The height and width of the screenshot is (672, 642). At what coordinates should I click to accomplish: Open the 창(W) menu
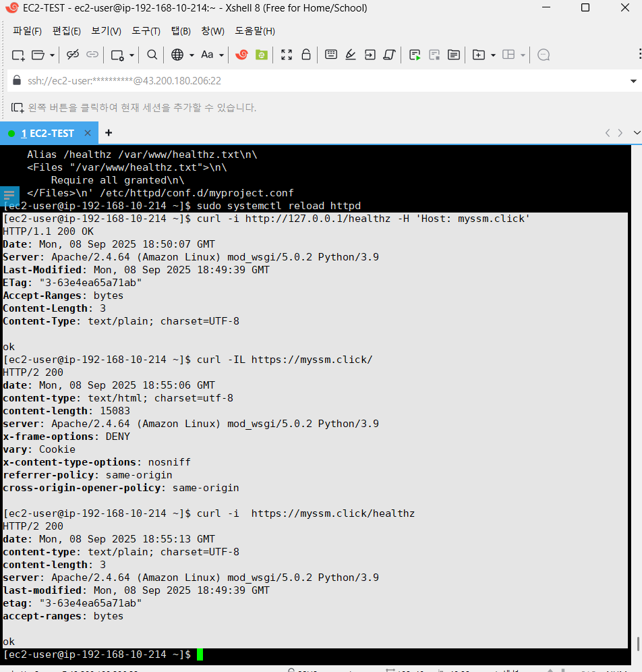pyautogui.click(x=212, y=31)
